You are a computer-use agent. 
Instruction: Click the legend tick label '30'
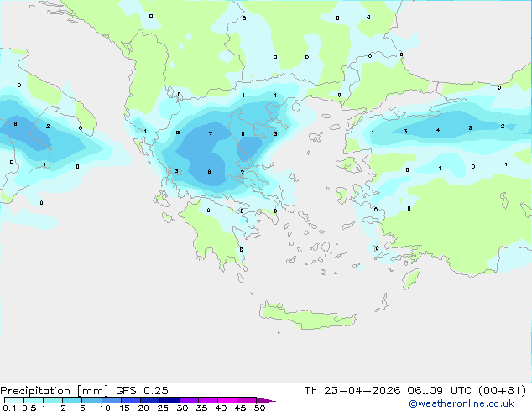[182, 408]
